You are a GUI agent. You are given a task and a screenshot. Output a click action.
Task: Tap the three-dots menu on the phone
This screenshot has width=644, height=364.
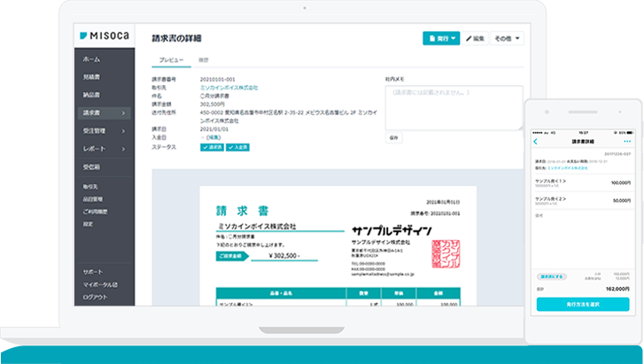[x=626, y=142]
